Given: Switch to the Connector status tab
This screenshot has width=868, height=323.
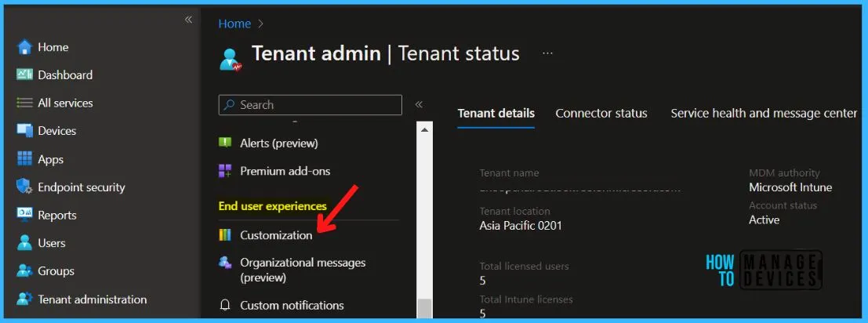Looking at the screenshot, I should (601, 114).
